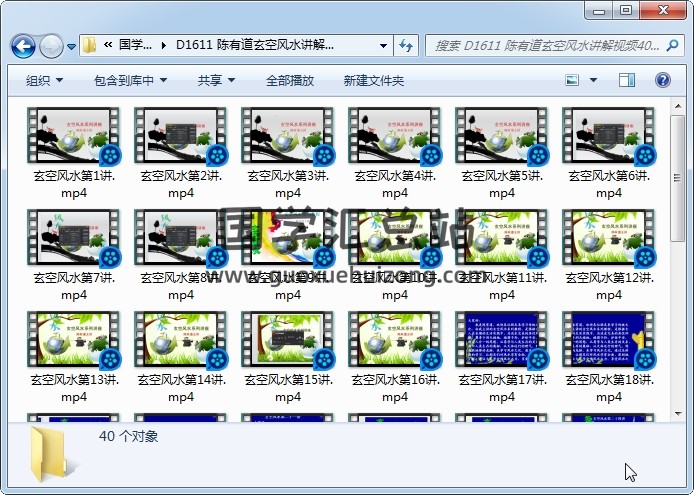Click the folder icon in the address bar
694x495 pixels.
(x=89, y=45)
